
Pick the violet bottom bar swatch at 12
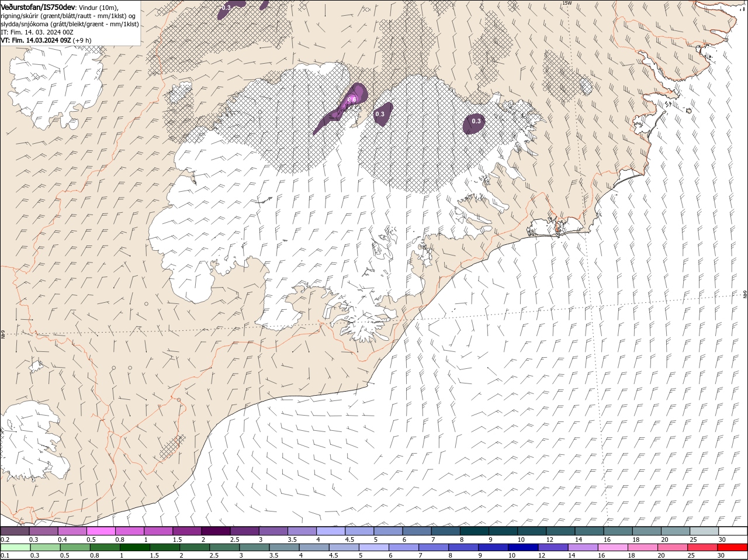pyautogui.click(x=553, y=547)
